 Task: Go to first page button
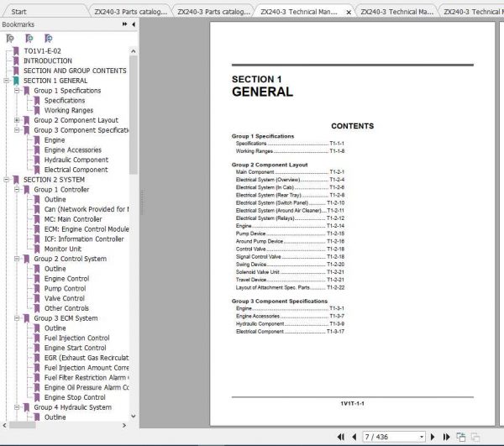tap(341, 437)
